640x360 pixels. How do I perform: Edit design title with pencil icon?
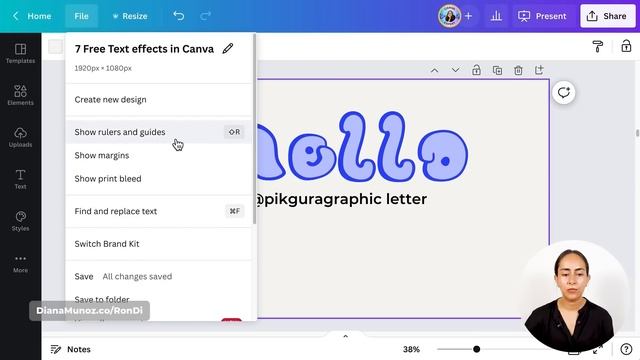(x=228, y=49)
